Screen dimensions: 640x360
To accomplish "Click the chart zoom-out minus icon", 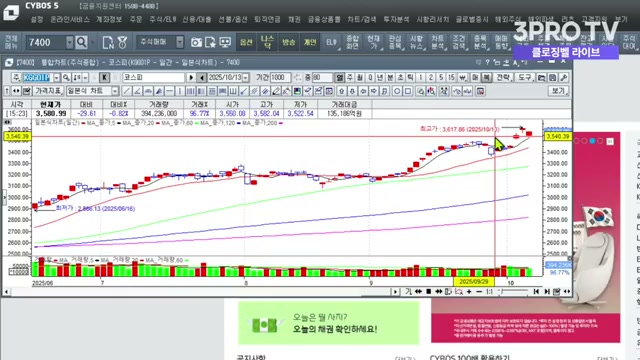I will (479, 291).
